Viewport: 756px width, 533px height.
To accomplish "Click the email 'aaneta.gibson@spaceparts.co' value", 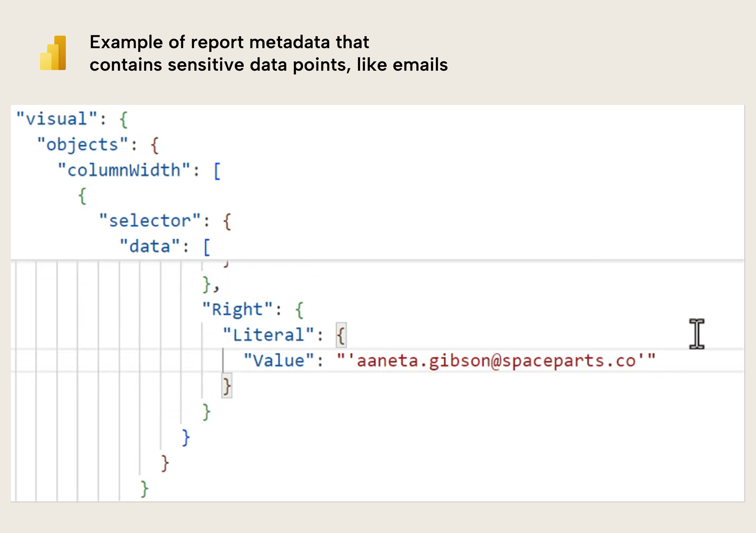I will [x=496, y=361].
